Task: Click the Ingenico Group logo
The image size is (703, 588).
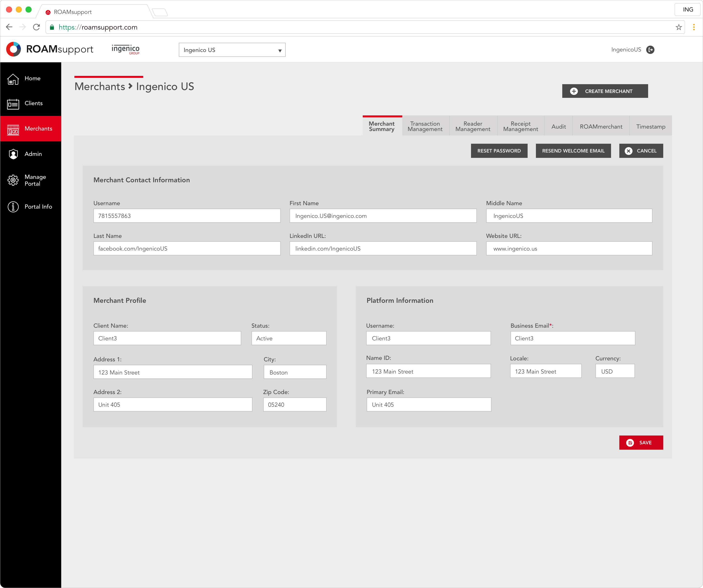Action: [126, 50]
